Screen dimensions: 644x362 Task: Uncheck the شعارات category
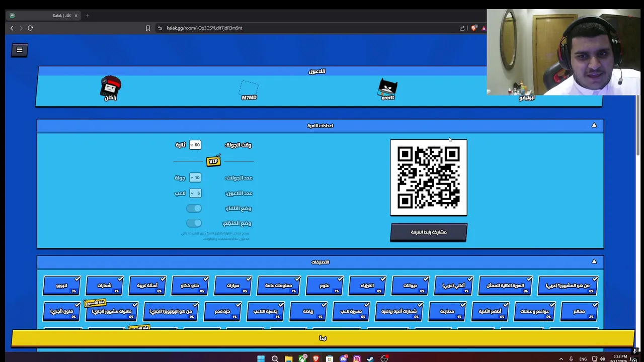pyautogui.click(x=105, y=285)
